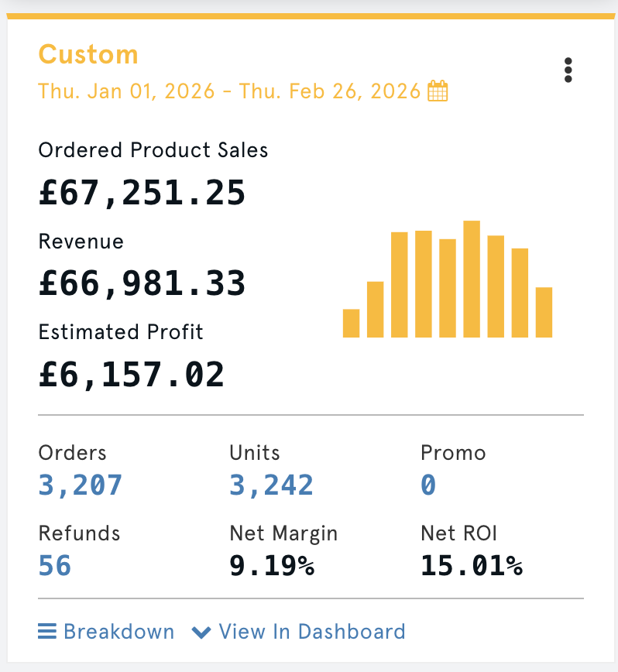Click the chevron next to View In Dashboard
Viewport: 618px width, 672px height.
point(201,632)
